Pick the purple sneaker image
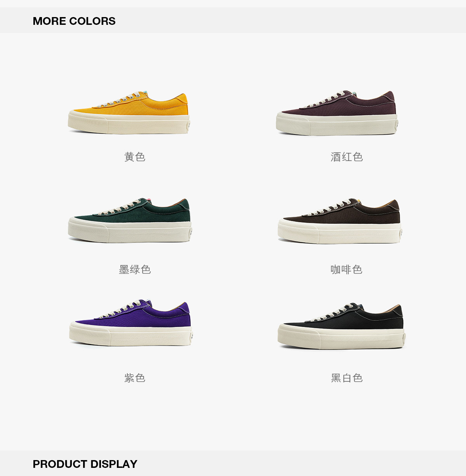 tap(131, 323)
